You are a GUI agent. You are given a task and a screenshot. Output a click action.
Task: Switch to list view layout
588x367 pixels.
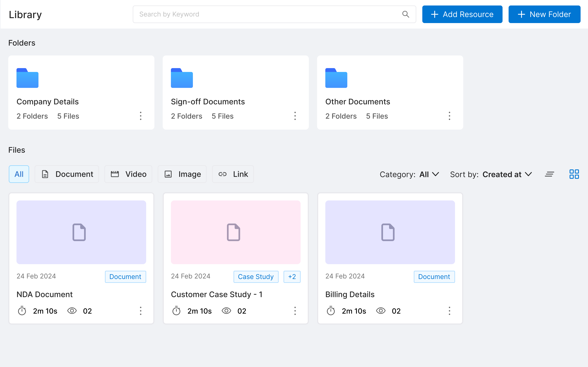tap(549, 174)
